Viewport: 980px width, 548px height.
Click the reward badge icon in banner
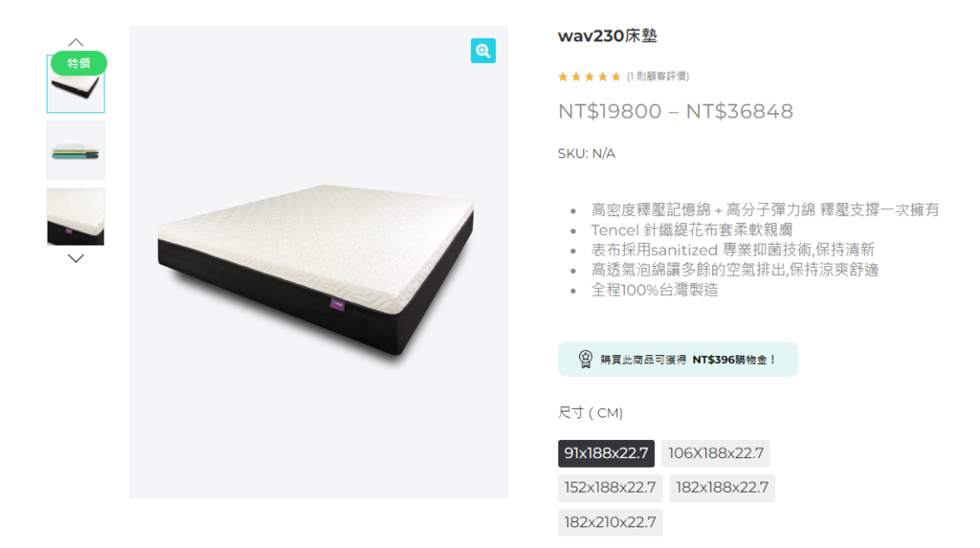[x=585, y=359]
